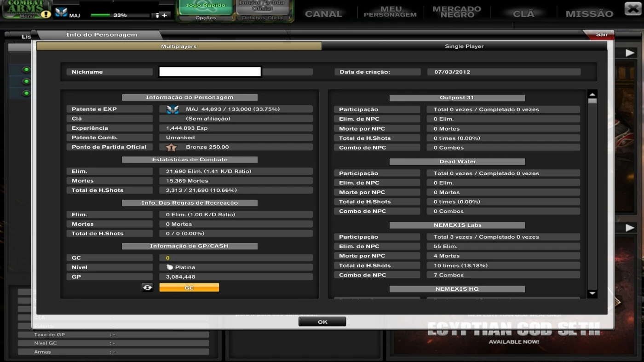Viewport: 644px width, 362px height.
Task: Click the orange GC button
Action: (189, 287)
